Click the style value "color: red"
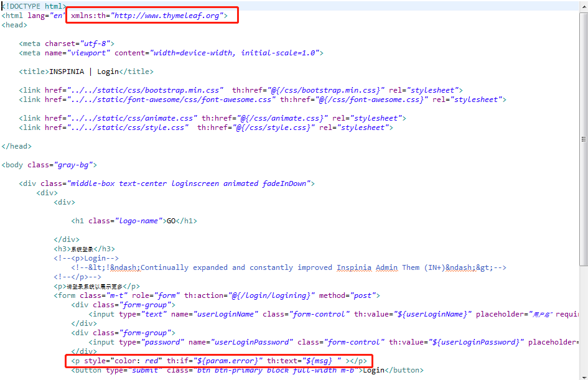The width and height of the screenshot is (588, 380). click(x=136, y=361)
